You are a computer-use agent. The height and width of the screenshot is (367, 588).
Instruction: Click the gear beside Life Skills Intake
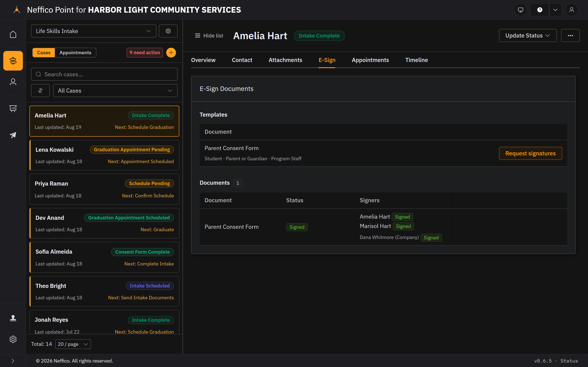tap(168, 31)
